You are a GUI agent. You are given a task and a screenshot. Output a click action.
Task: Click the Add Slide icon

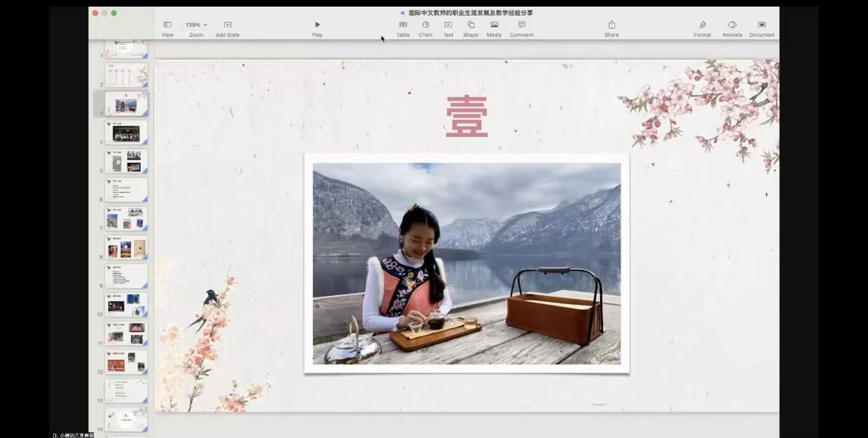tap(227, 25)
